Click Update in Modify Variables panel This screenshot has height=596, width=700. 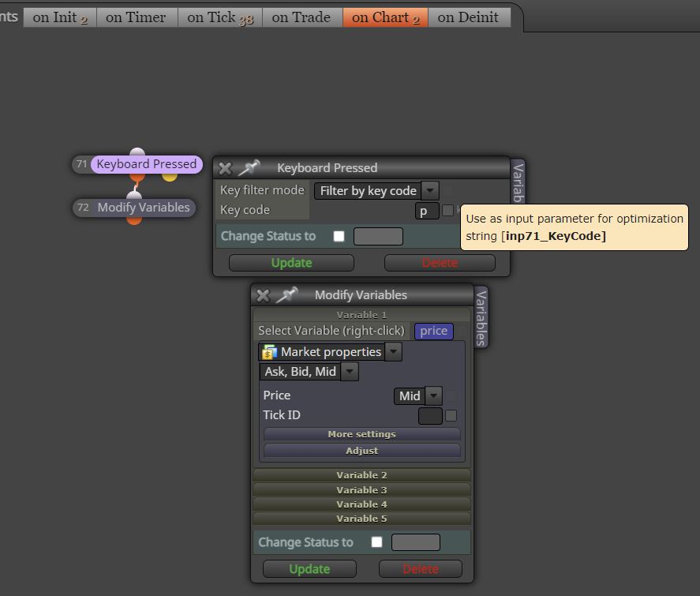pyautogui.click(x=309, y=569)
